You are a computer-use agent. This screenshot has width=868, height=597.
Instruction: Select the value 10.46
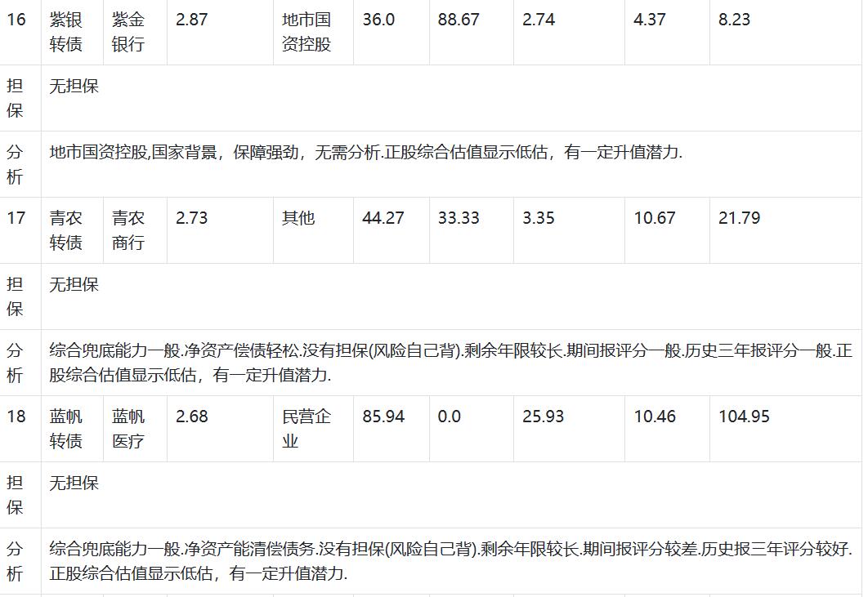coord(655,417)
